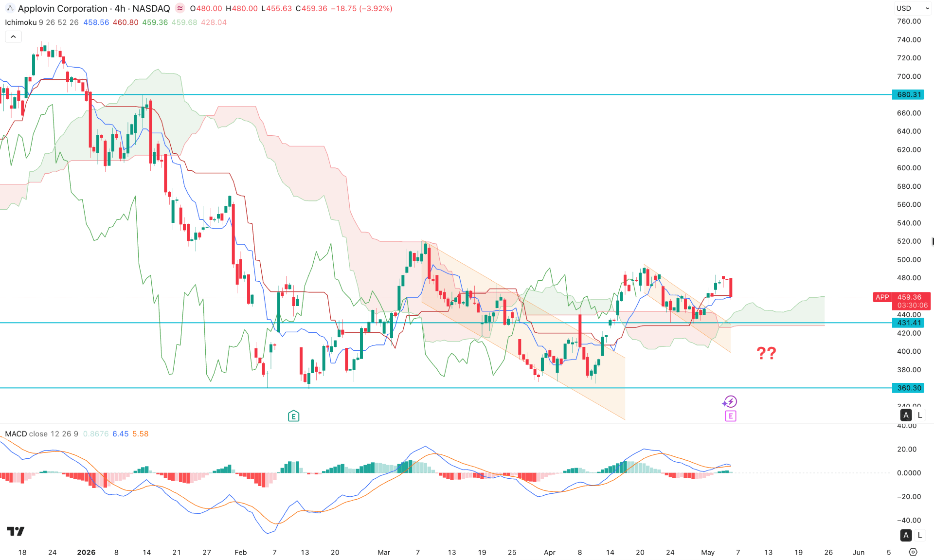Image resolution: width=934 pixels, height=560 pixels.
Task: Click the 500.00 price scale label
Action: click(909, 259)
